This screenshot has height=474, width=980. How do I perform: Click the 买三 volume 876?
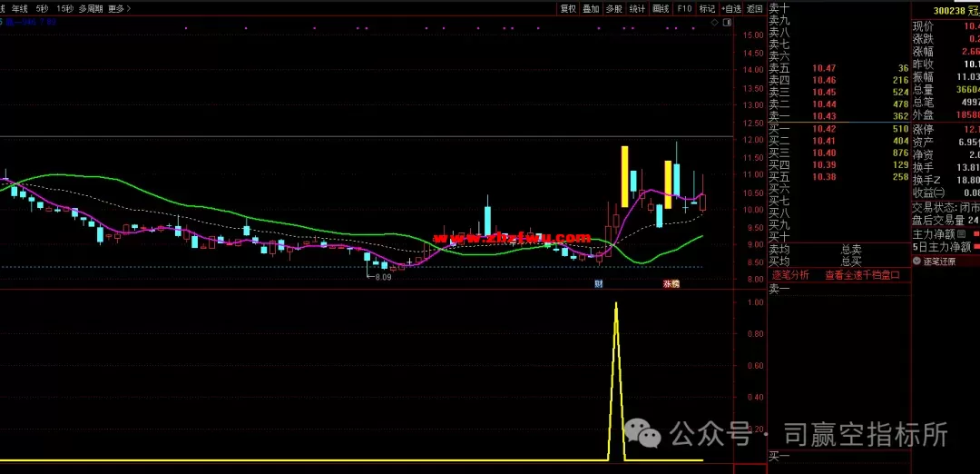pyautogui.click(x=900, y=153)
